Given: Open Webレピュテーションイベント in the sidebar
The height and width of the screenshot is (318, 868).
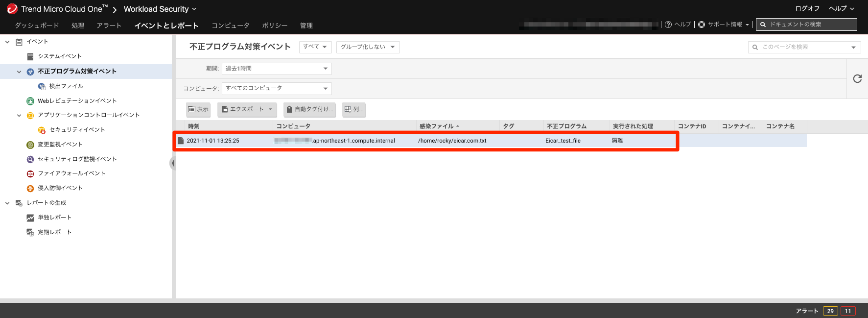Looking at the screenshot, I should pyautogui.click(x=77, y=101).
